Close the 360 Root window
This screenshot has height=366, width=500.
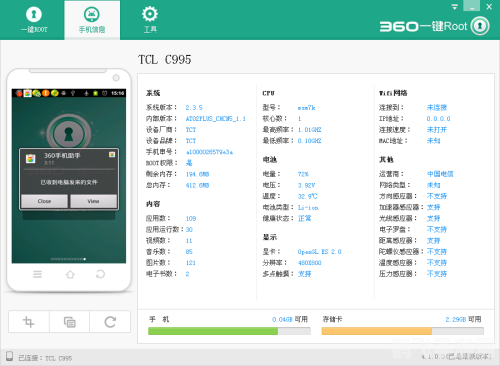click(x=489, y=6)
